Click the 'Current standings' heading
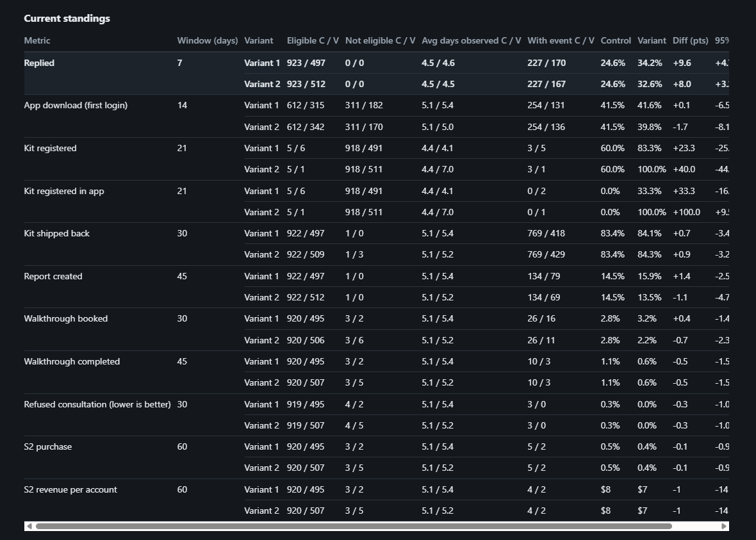 tap(67, 19)
